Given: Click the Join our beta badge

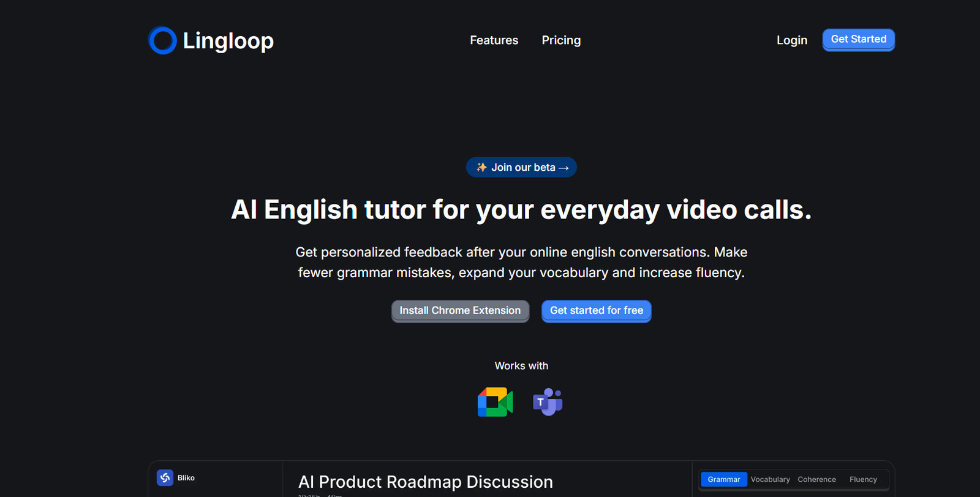Looking at the screenshot, I should 522,167.
